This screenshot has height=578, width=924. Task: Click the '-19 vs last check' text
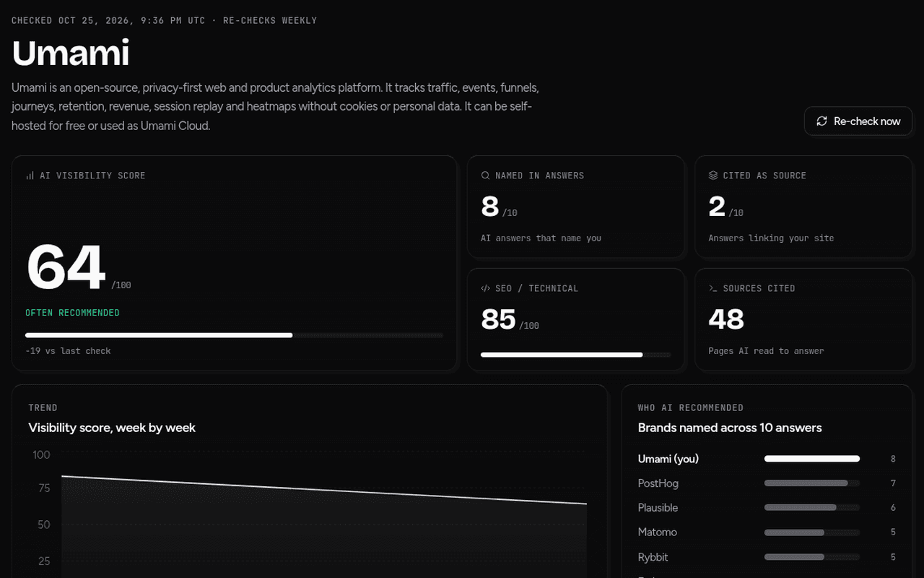tap(68, 351)
